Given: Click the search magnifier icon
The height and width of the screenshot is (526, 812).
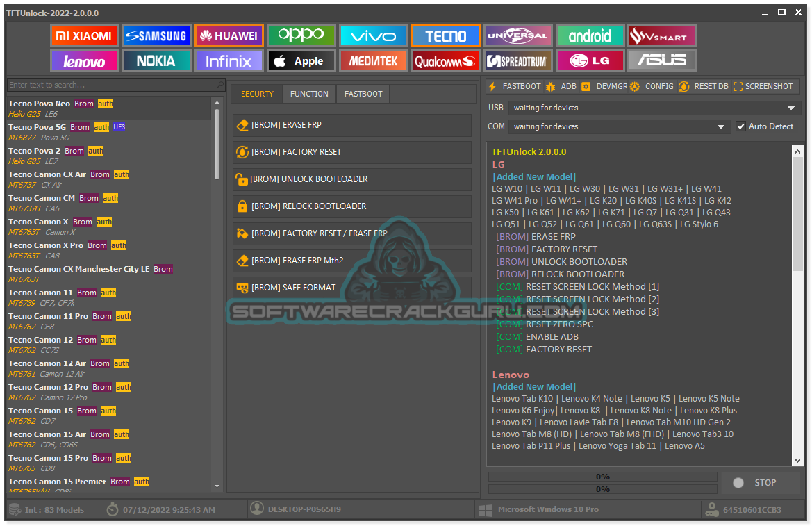Looking at the screenshot, I should pos(220,85).
